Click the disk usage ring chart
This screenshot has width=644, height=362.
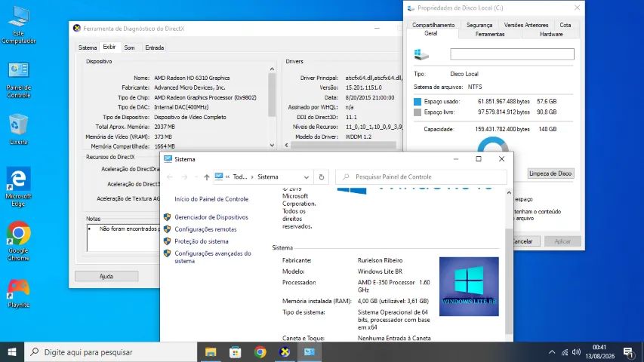point(493,145)
